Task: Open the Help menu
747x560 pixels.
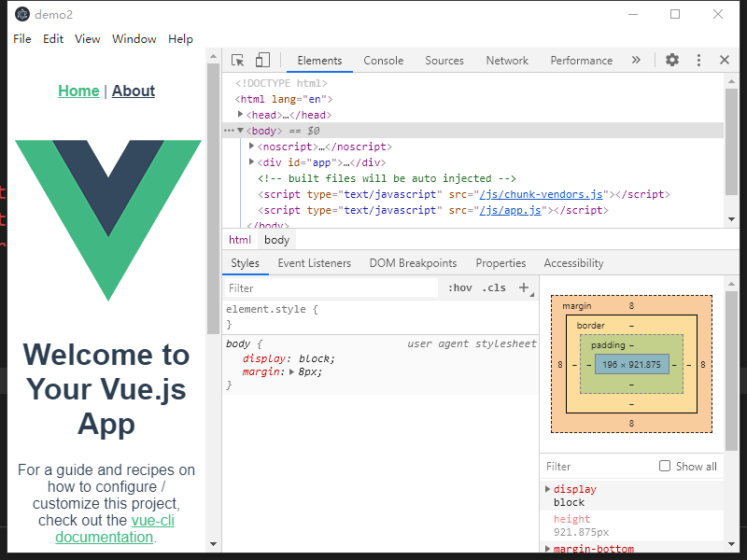Action: 180,38
